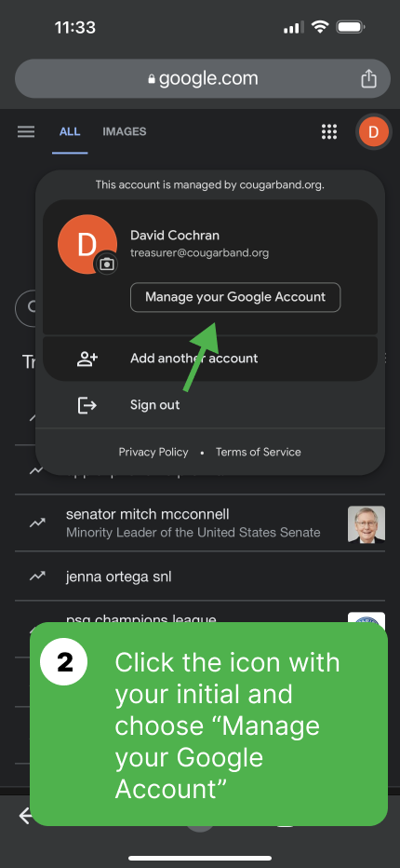Open the Privacy Policy link

[153, 453]
